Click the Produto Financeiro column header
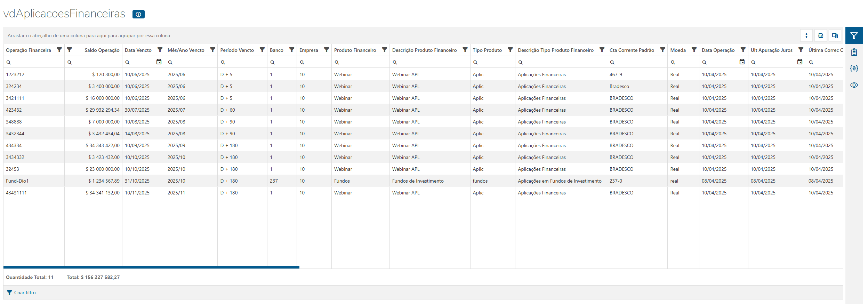Image resolution: width=868 pixels, height=304 pixels. point(355,50)
